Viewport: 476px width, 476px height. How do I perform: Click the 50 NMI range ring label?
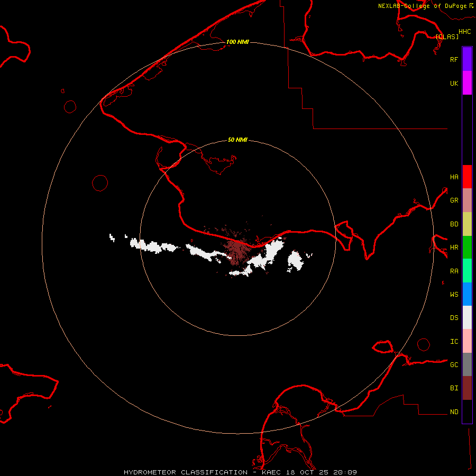pos(237,140)
